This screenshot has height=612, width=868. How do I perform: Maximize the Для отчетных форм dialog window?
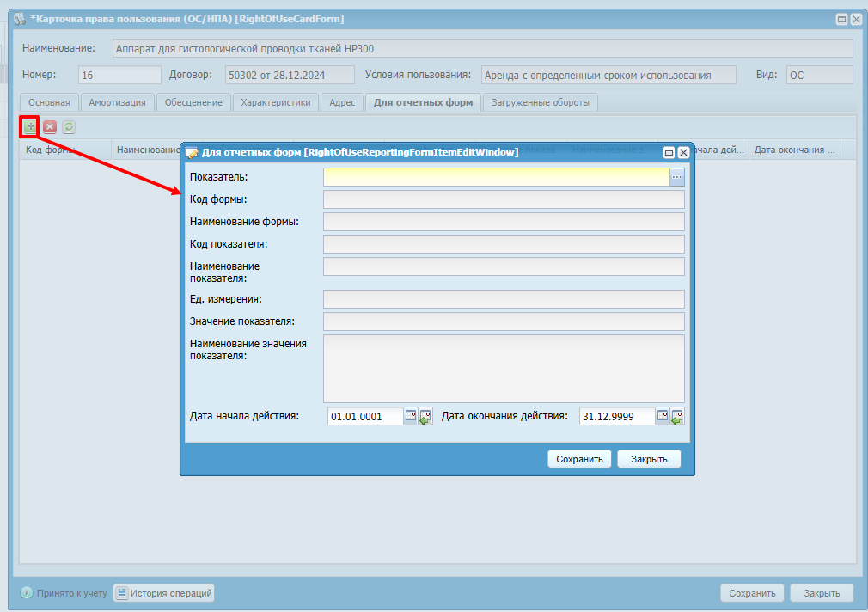669,153
